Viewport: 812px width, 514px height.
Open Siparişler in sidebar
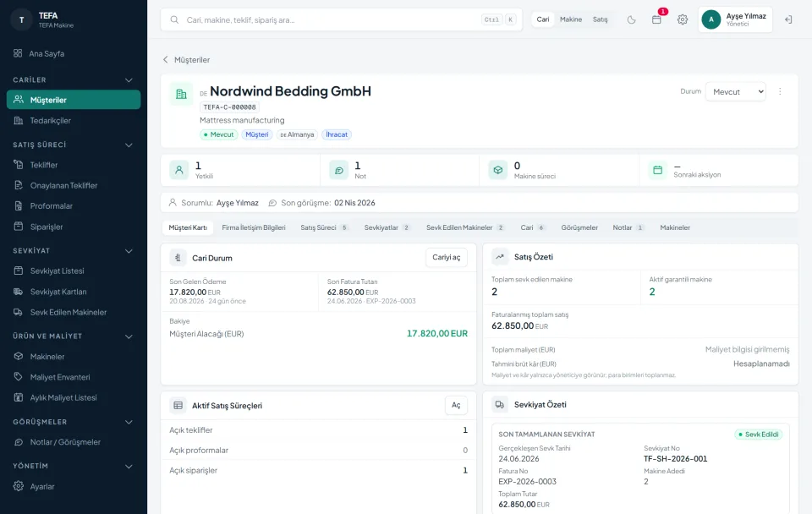click(x=74, y=227)
